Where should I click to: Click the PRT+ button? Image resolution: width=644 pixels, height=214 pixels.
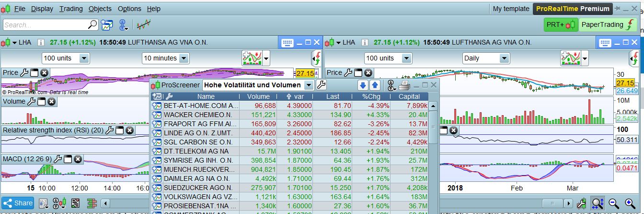561,24
